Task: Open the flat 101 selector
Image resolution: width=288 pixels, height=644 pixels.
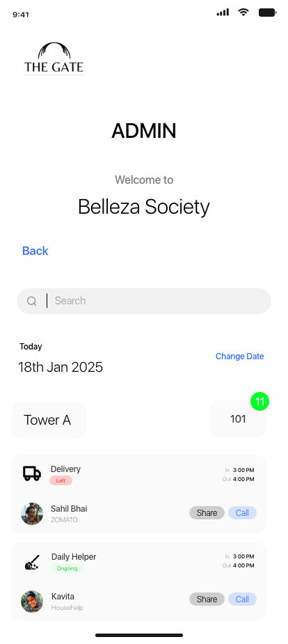Action: [238, 419]
